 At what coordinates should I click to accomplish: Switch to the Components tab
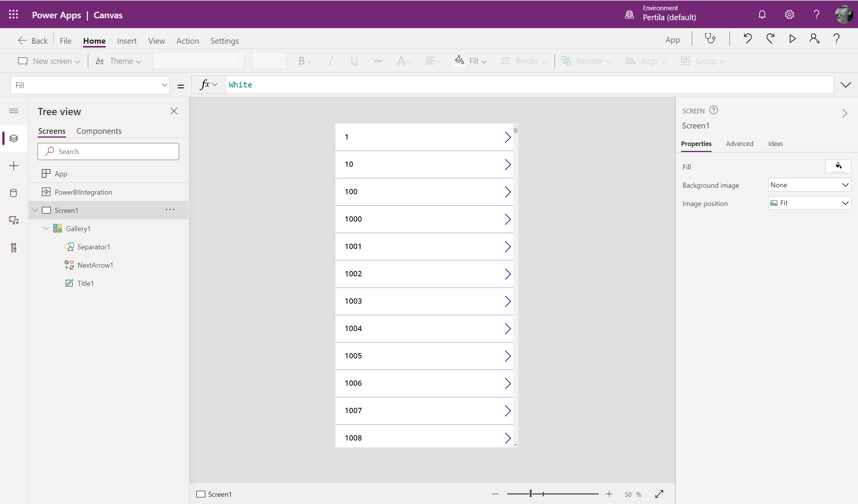[x=99, y=131]
